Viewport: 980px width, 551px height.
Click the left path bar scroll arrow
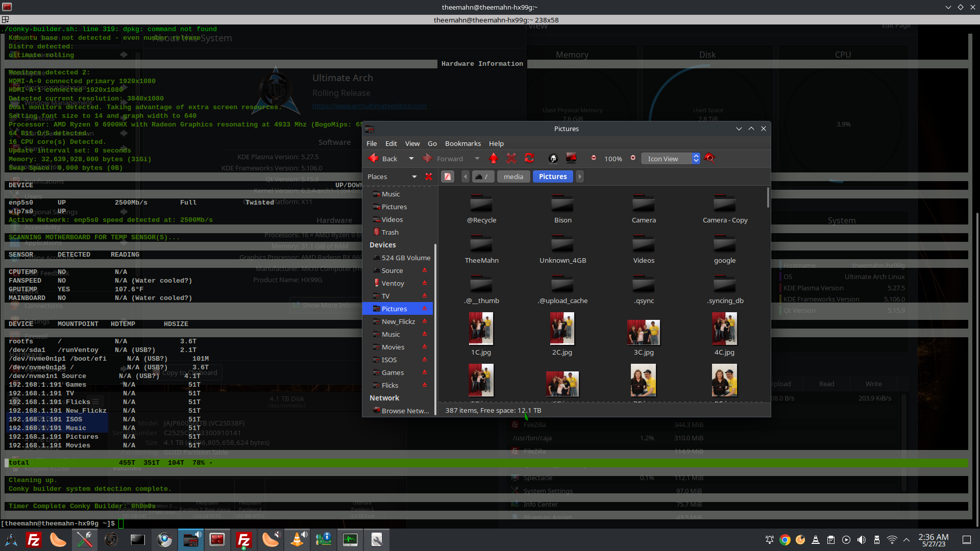465,177
